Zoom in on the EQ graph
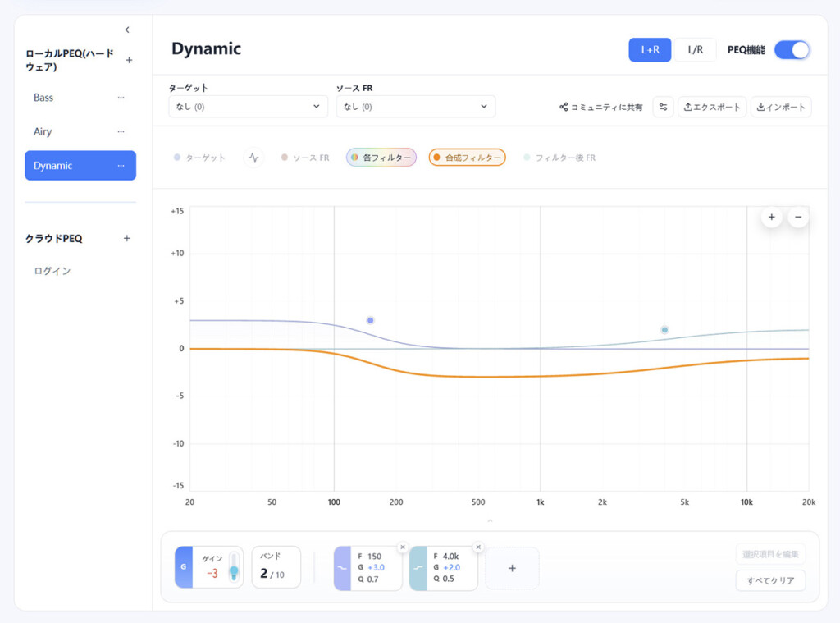The height and width of the screenshot is (623, 840). tap(771, 218)
